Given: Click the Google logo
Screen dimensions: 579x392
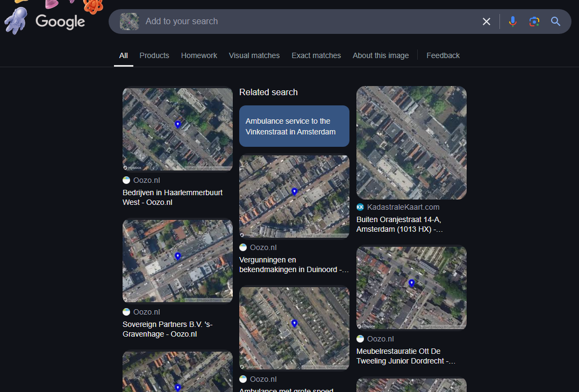Looking at the screenshot, I should coord(60,22).
